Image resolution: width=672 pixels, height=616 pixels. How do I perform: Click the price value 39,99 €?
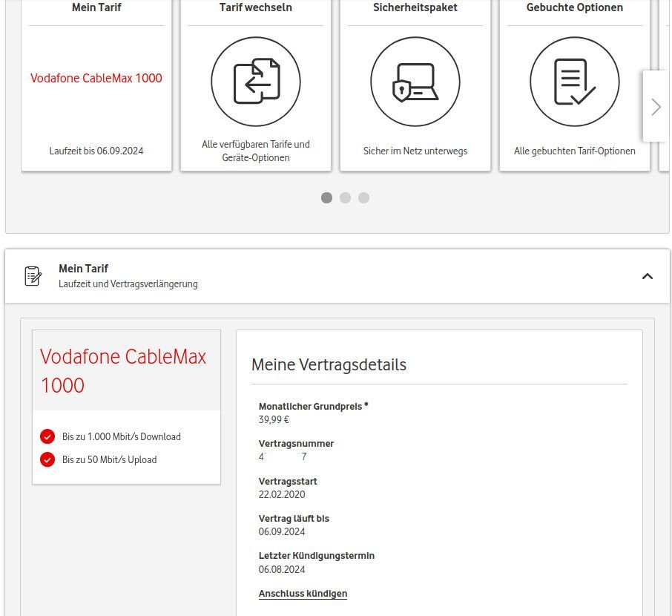[x=274, y=419]
